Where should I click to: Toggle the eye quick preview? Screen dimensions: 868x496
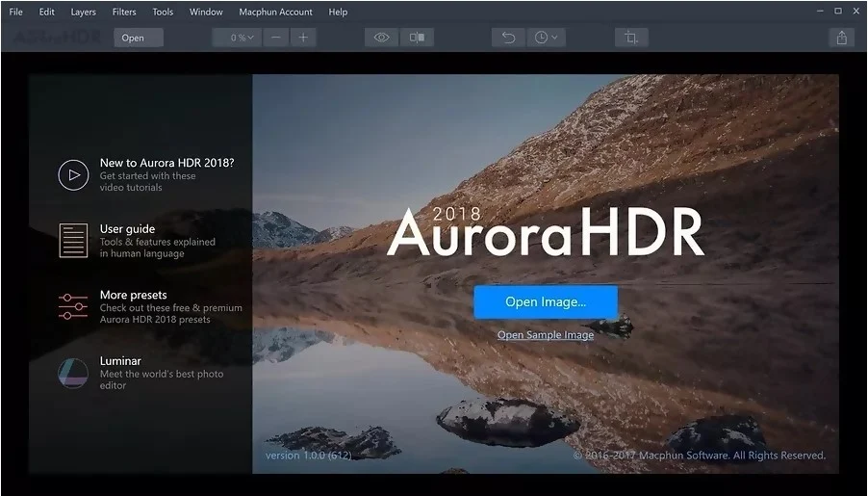(x=381, y=38)
